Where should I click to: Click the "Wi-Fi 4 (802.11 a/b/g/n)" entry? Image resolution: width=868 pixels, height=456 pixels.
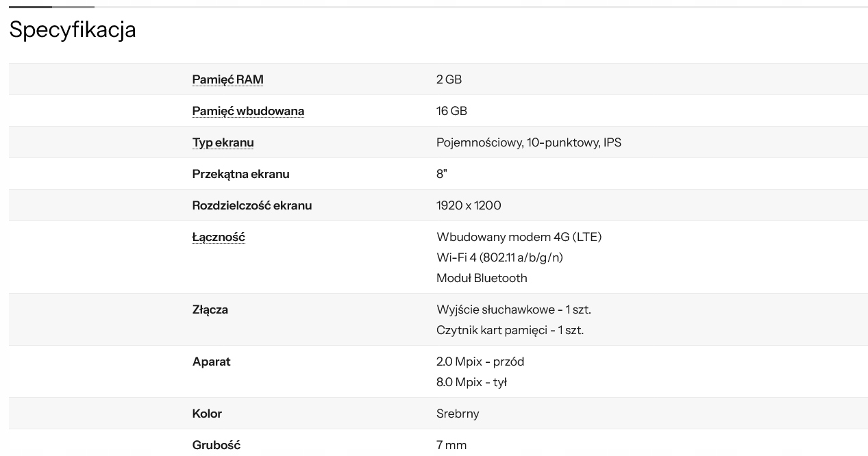(499, 257)
